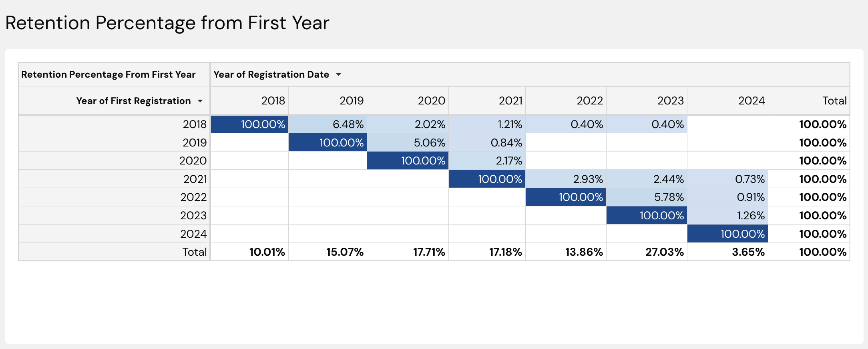
Task: Select the 27.03% total cell
Action: point(664,252)
